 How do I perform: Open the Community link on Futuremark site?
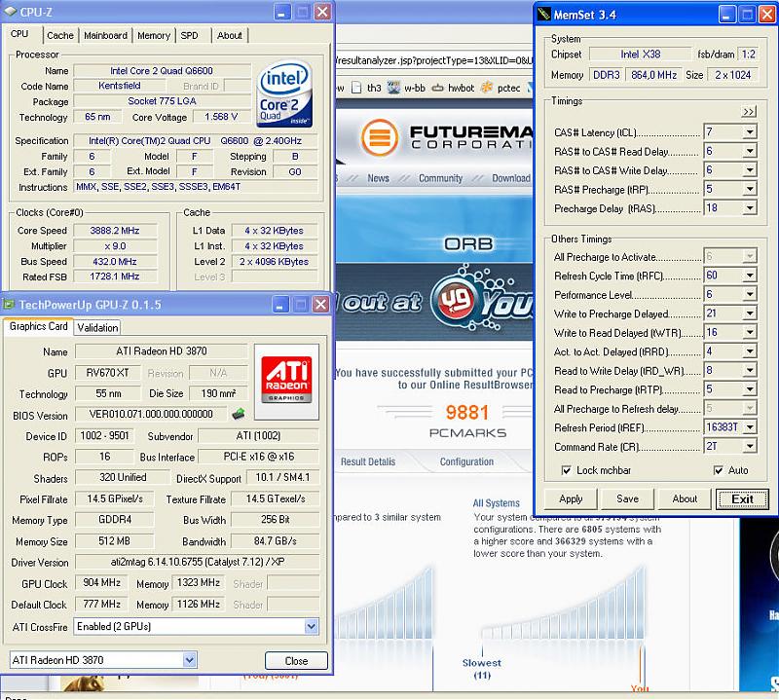pos(440,178)
